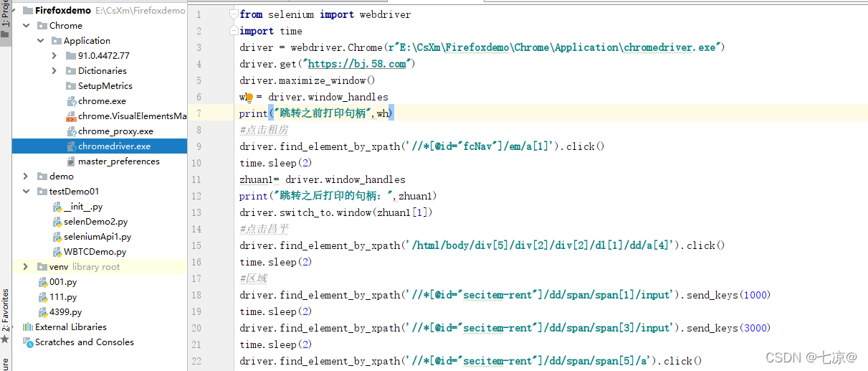
Task: Select the chrome.VisualElementsManifest XML file icon
Action: pyautogui.click(x=71, y=116)
